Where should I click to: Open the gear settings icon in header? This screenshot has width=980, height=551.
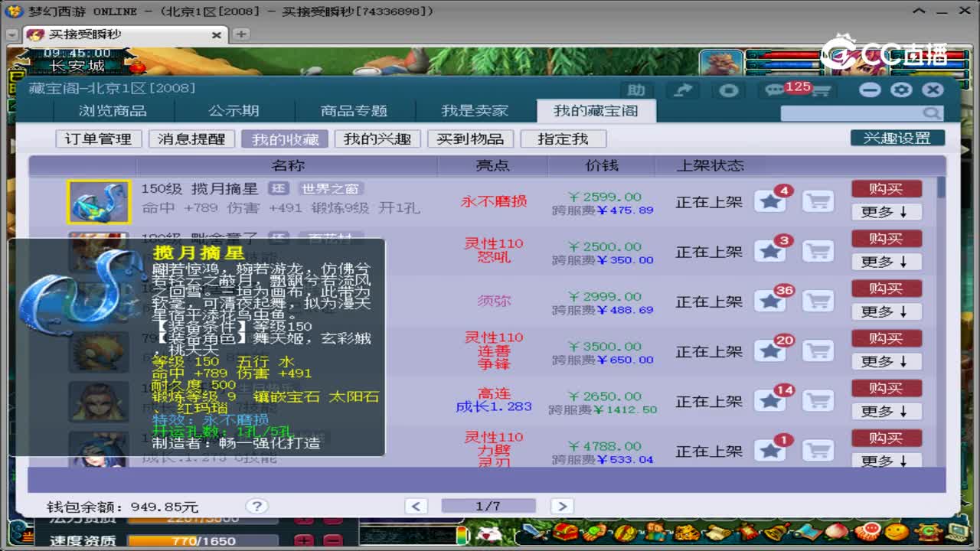point(901,90)
